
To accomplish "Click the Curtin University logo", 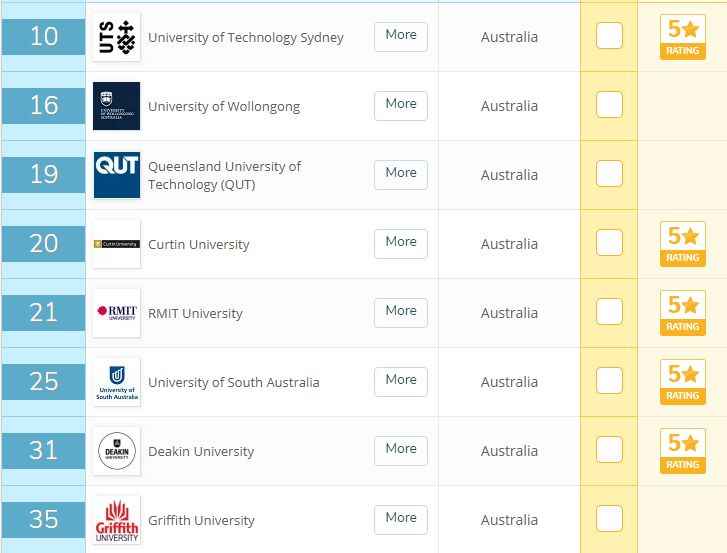I will (x=116, y=244).
